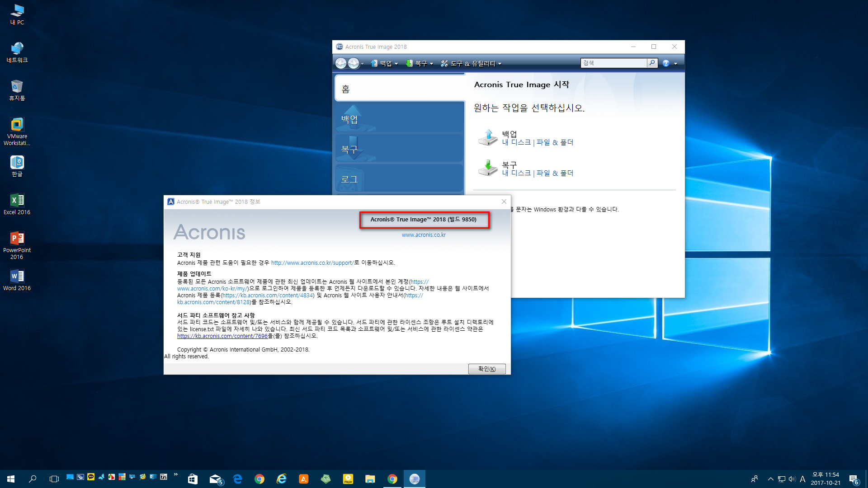Expand quick launch overflow chevron
The height and width of the screenshot is (488, 868).
click(175, 474)
